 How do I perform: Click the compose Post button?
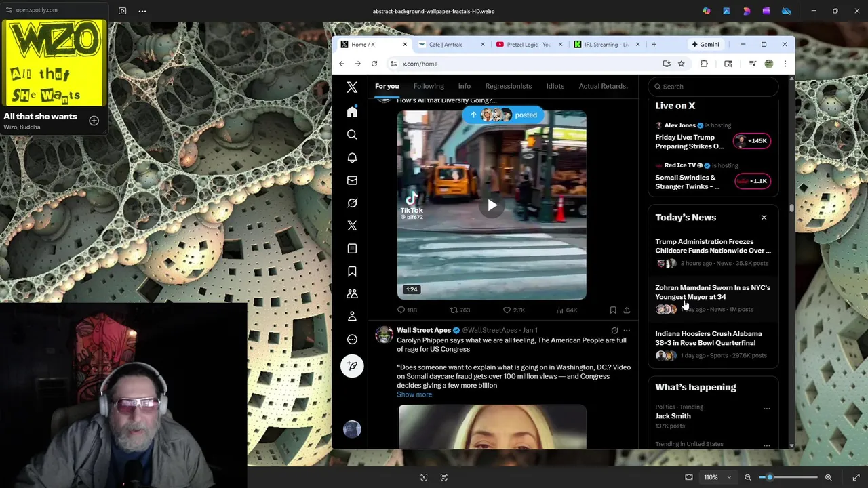352,366
